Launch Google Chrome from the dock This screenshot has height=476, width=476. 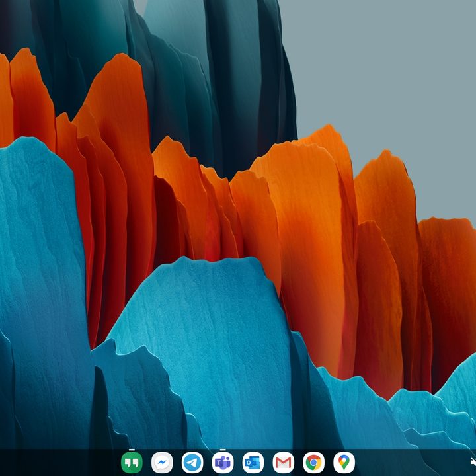click(314, 463)
